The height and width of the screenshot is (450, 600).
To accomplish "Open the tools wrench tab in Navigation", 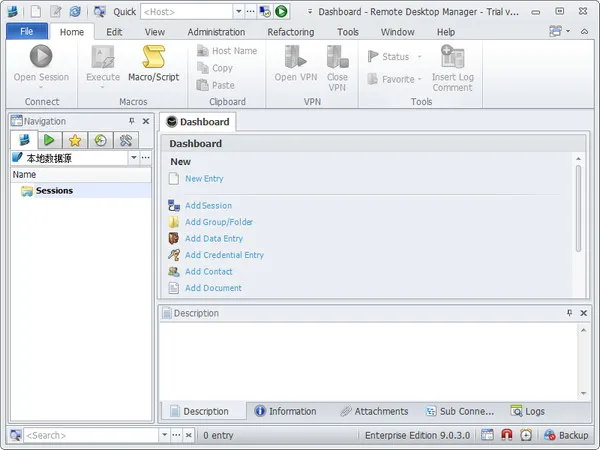I will 126,140.
